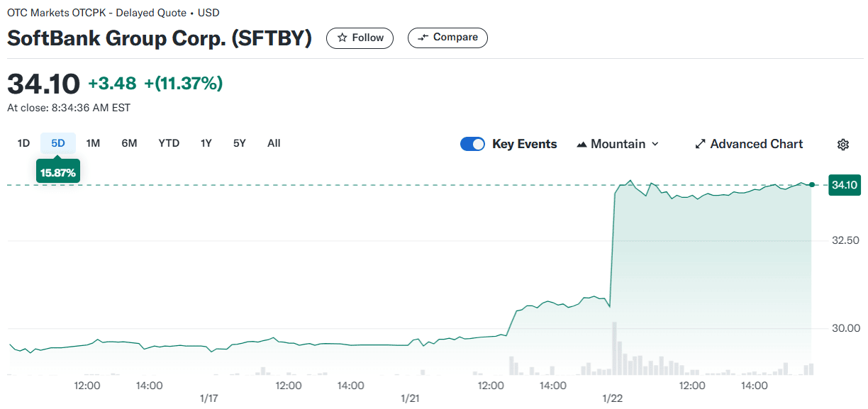Toggle the Key Events switch

[472, 144]
